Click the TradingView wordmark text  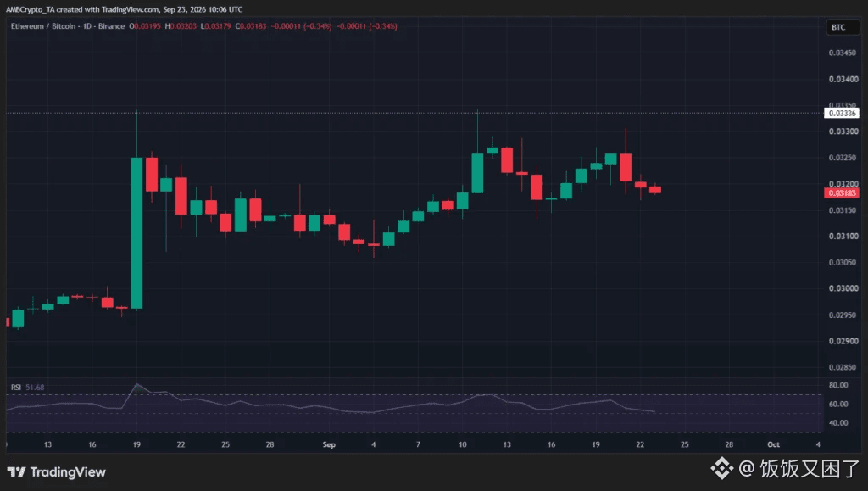click(68, 472)
